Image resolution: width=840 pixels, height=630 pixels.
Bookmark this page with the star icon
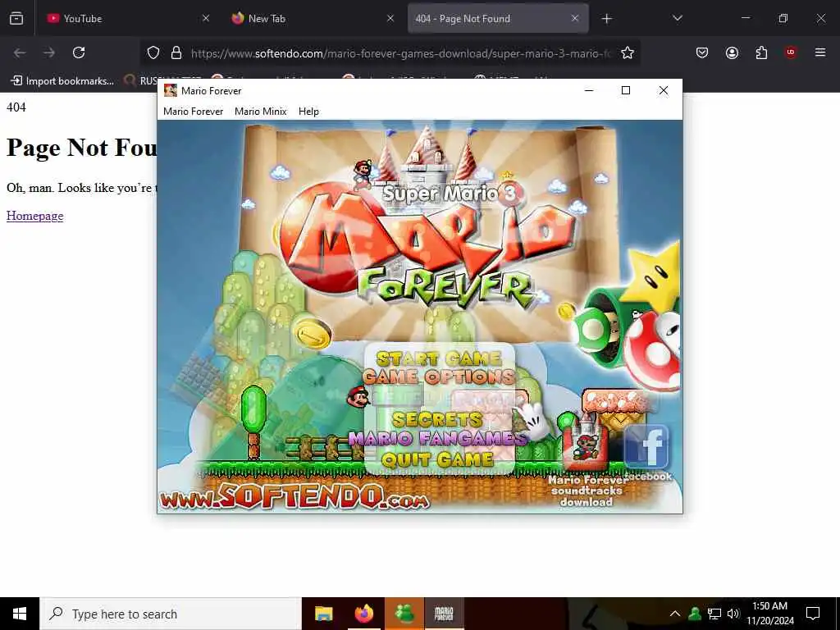tap(628, 52)
